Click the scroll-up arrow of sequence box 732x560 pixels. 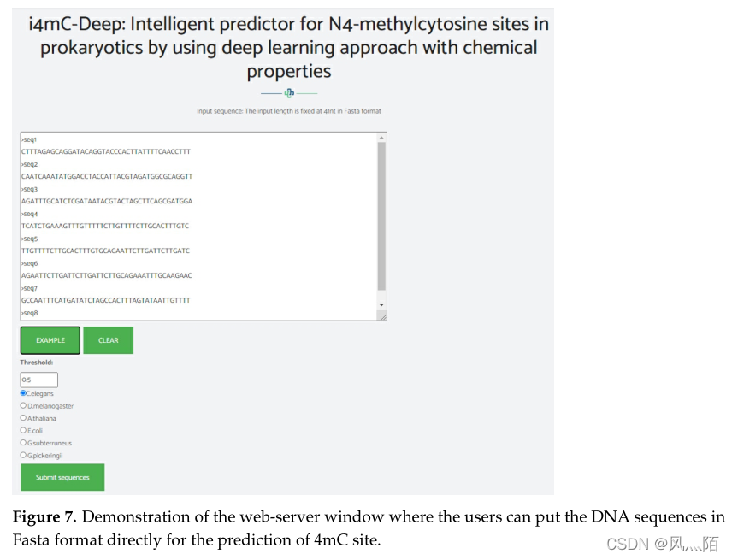pyautogui.click(x=381, y=137)
